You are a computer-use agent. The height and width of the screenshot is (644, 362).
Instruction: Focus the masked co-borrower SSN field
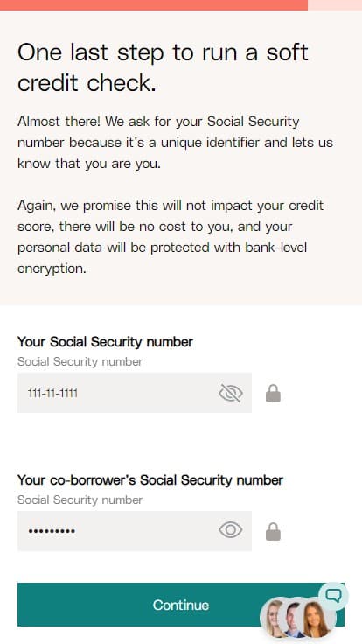pos(134,530)
